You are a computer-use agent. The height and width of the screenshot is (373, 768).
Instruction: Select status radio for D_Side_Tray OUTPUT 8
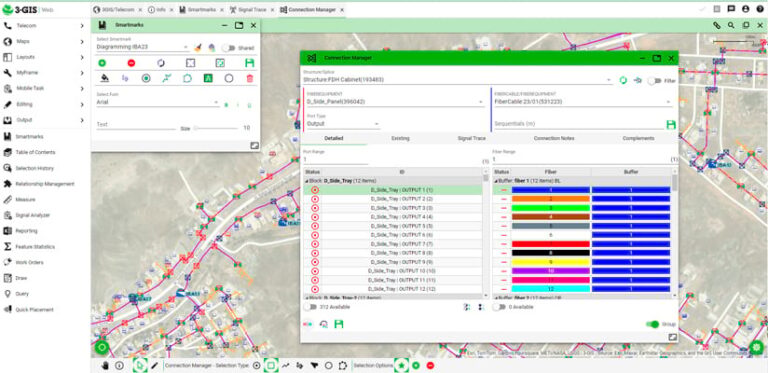[x=315, y=253]
